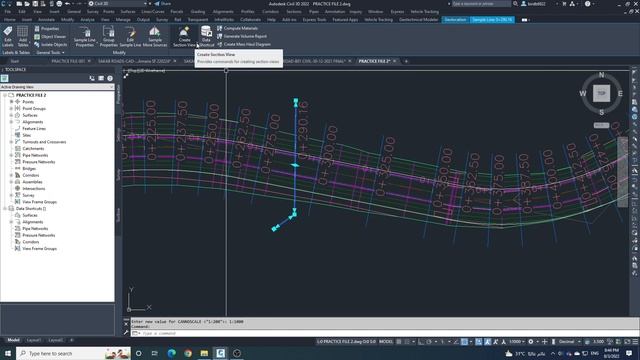The image size is (640, 360).
Task: Click the search magnifier icon in title bar
Action: tap(516, 4)
